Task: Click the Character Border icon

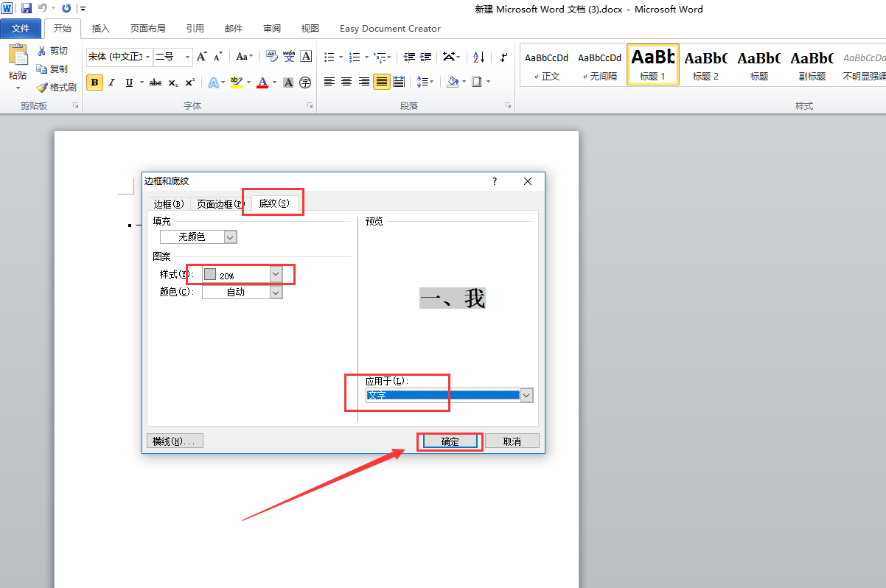Action: tap(306, 57)
